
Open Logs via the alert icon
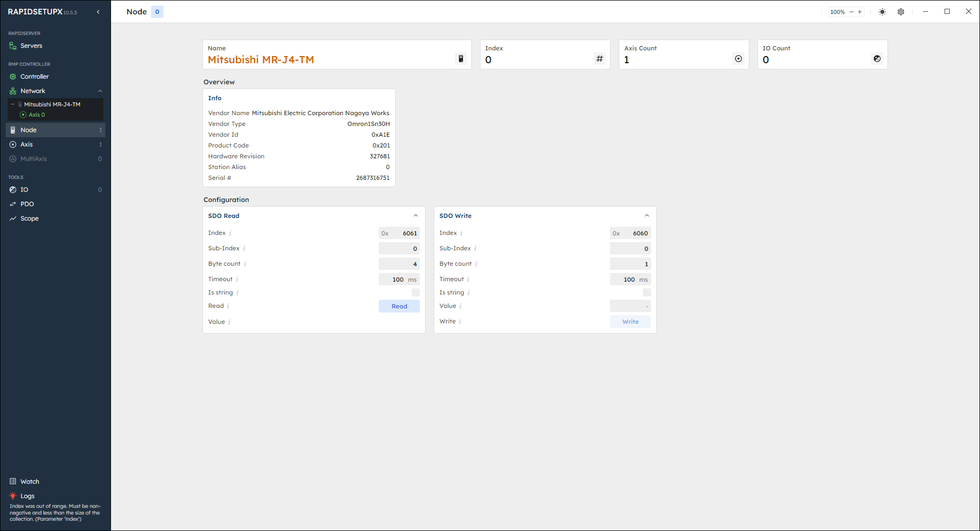coord(13,496)
